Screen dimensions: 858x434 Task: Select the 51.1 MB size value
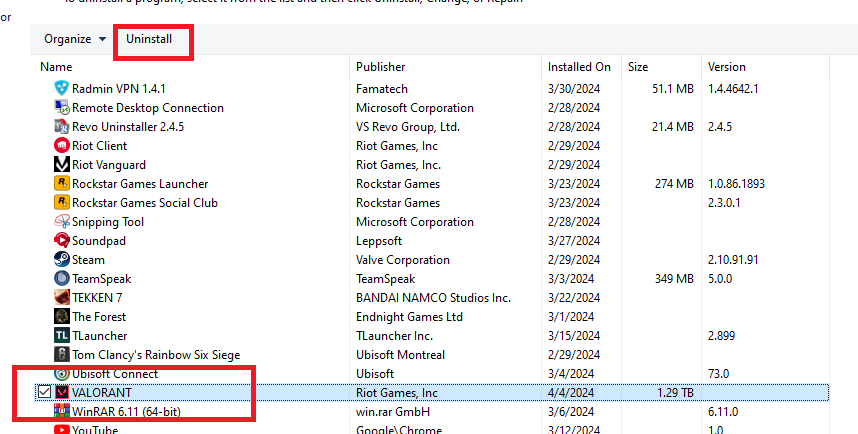point(673,89)
